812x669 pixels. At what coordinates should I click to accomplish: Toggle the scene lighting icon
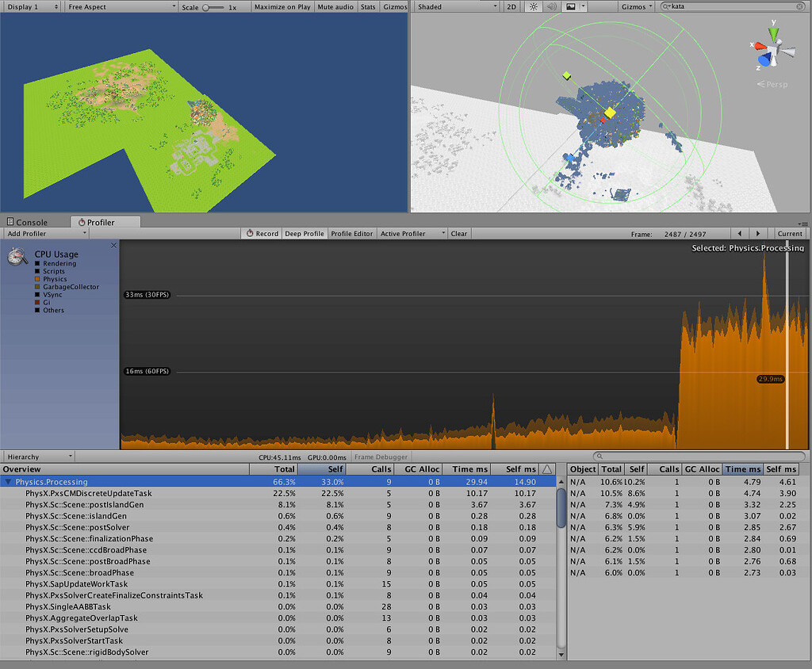(533, 6)
